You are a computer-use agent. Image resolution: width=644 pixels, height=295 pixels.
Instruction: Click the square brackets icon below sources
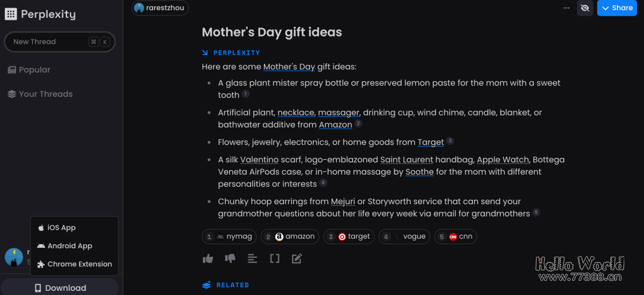coord(275,258)
